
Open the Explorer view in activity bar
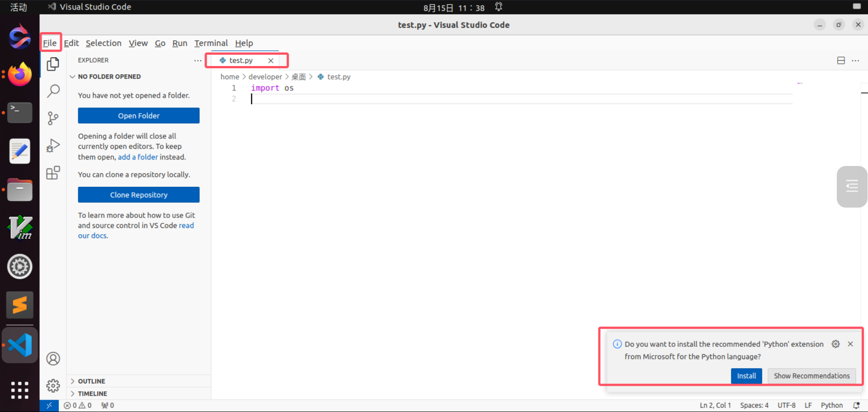click(53, 64)
